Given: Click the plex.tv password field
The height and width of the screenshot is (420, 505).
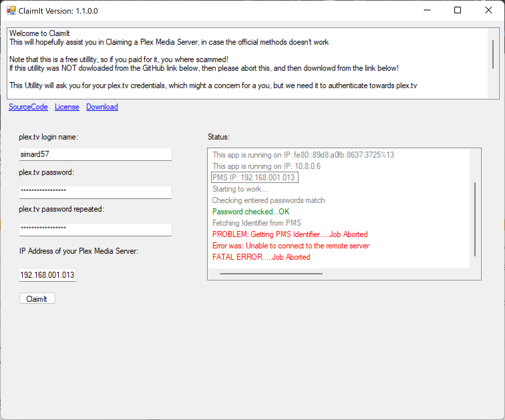Looking at the screenshot, I should coord(96,192).
